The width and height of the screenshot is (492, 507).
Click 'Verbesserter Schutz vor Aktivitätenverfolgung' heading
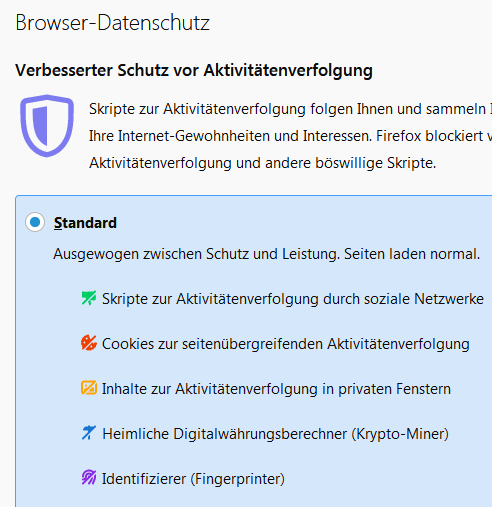tap(194, 71)
